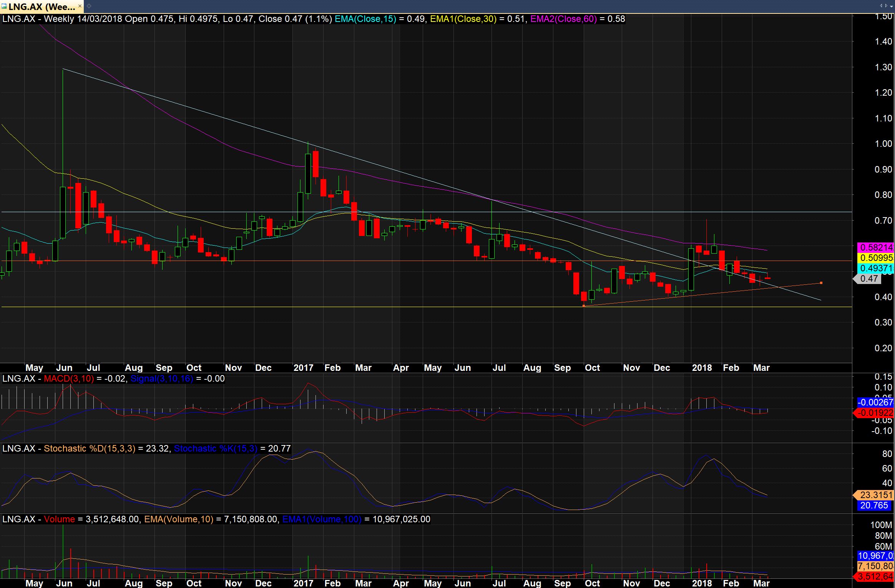895x588 pixels.
Task: Click the blue 10,967,0 volume EMA tag
Action: (876, 556)
